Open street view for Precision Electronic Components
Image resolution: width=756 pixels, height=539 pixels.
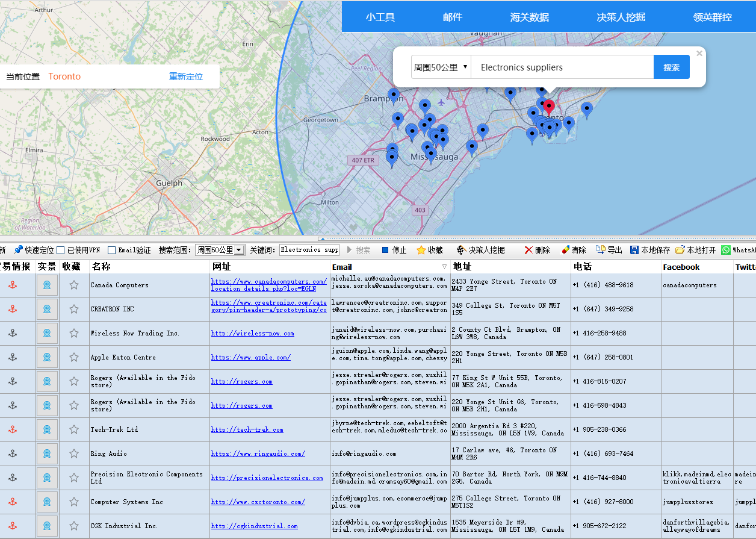(x=47, y=478)
